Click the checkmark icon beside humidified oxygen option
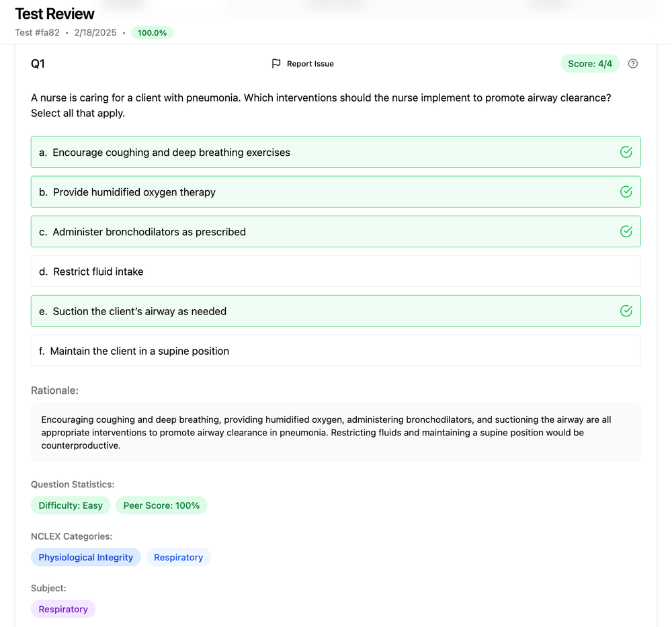This screenshot has height=627, width=672. [x=626, y=192]
